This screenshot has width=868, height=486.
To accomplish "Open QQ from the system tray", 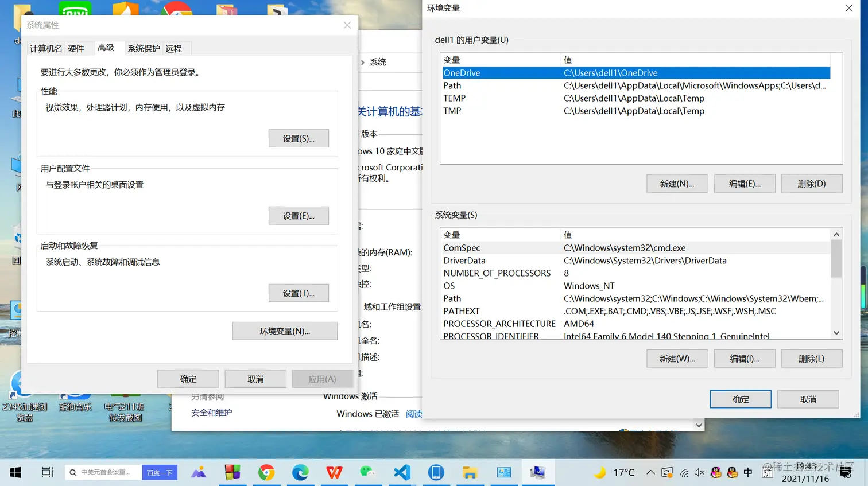I will [715, 472].
